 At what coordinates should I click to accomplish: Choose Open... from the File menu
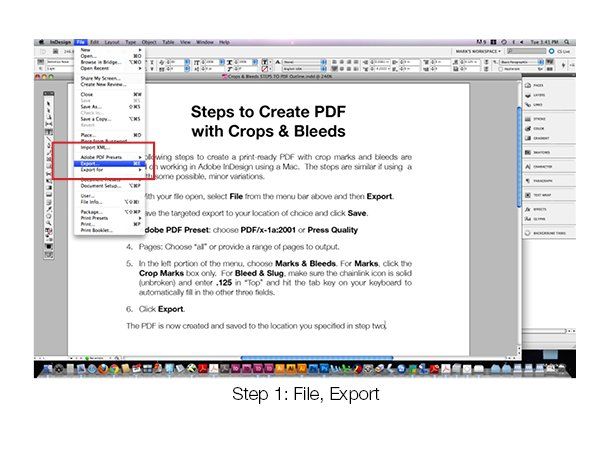(110, 56)
